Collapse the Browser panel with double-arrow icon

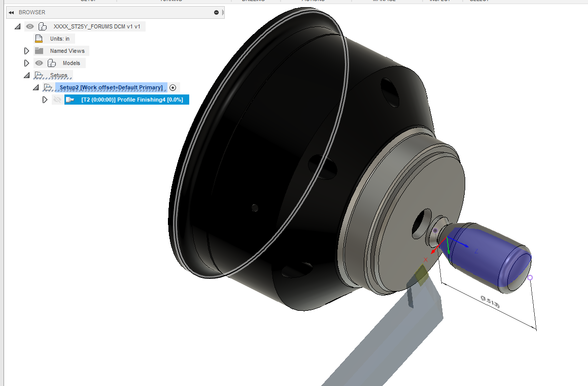(x=12, y=12)
